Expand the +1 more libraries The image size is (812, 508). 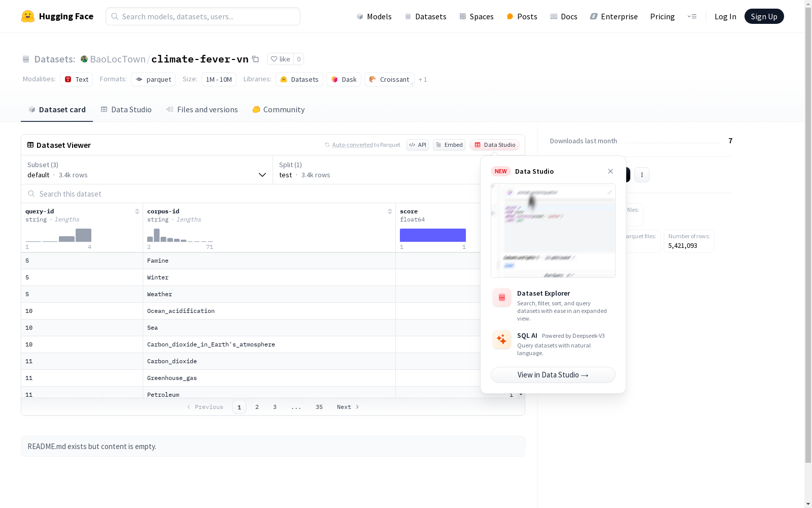pos(423,79)
